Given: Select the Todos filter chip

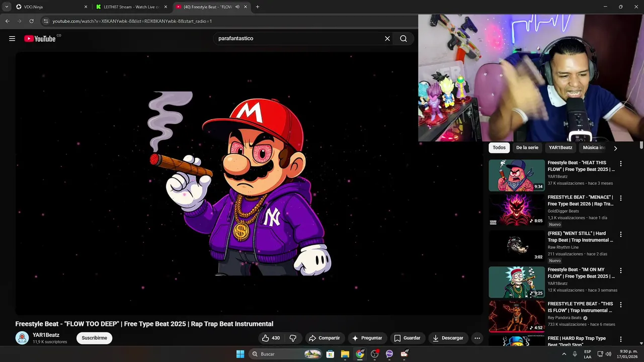Looking at the screenshot, I should 499,148.
